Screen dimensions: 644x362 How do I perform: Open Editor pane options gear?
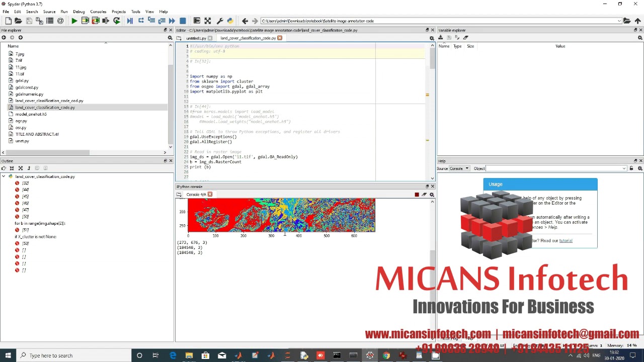432,38
